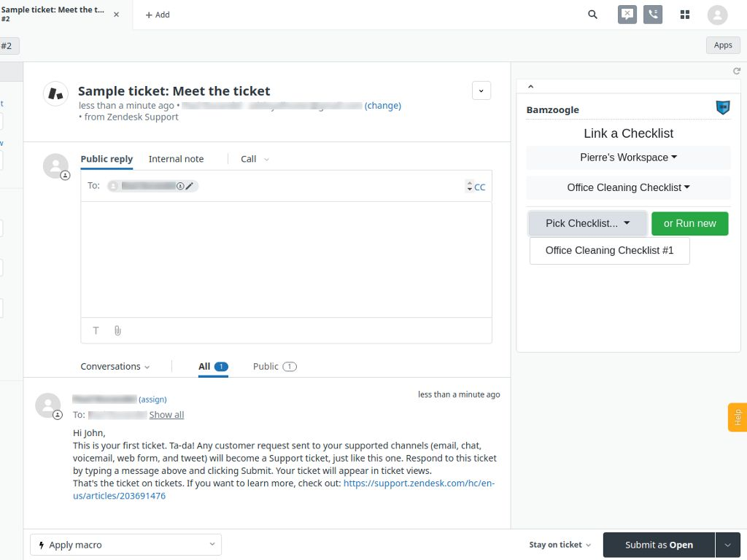Viewport: 747px width, 560px height.
Task: Click the attachment paperclip icon
Action: point(117,330)
